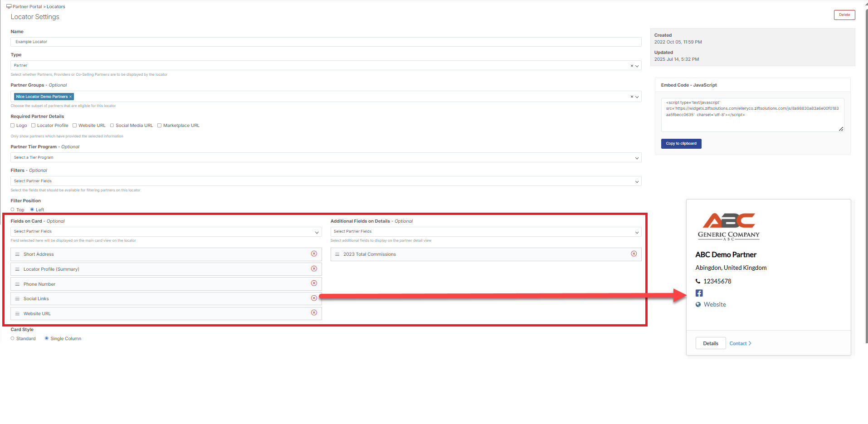The height and width of the screenshot is (424, 868).
Task: Open Details on the partner card
Action: click(711, 343)
